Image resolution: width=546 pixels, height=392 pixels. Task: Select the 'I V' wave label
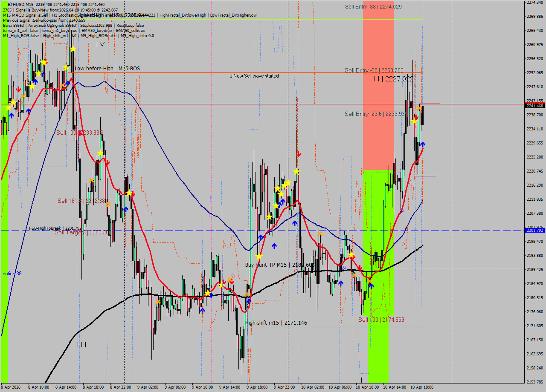click(x=100, y=44)
